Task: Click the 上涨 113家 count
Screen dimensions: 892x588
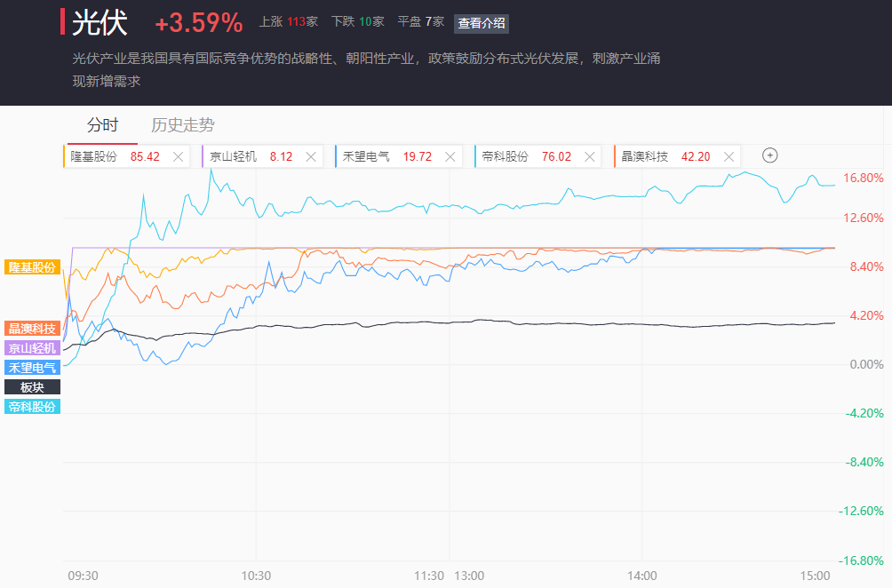Action: [289, 22]
